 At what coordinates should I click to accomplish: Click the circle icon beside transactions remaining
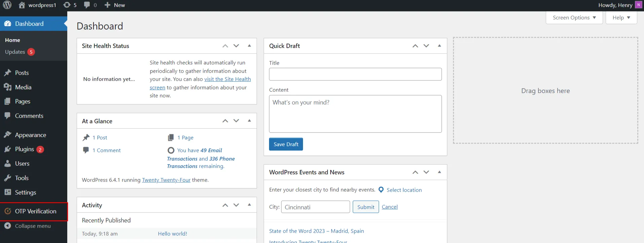coord(171,150)
